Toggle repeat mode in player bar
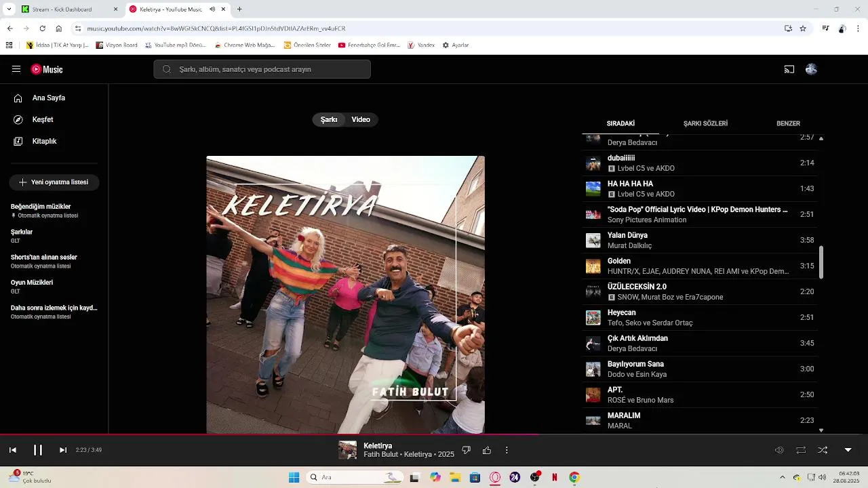The height and width of the screenshot is (488, 868). tap(801, 450)
